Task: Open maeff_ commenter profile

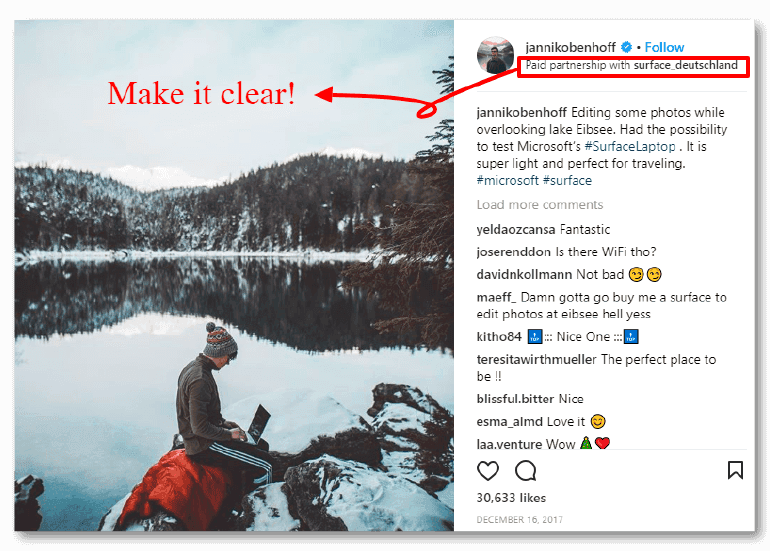Action: [496, 298]
